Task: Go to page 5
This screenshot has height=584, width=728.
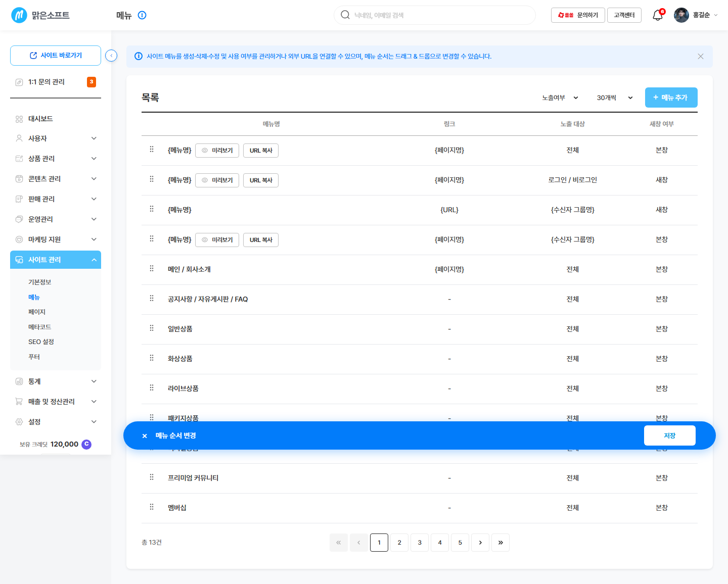Action: tap(460, 543)
